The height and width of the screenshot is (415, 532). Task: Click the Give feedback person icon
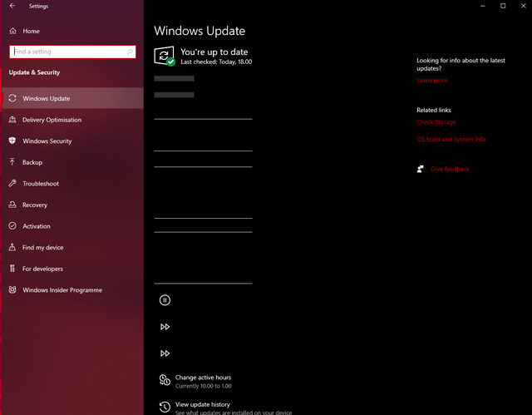(x=421, y=169)
